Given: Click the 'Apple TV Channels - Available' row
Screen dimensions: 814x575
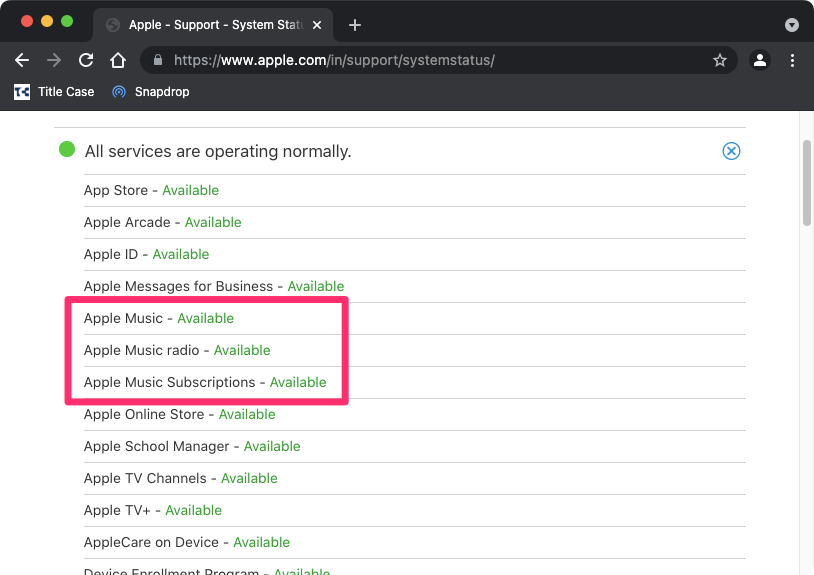Looking at the screenshot, I should (x=415, y=478).
